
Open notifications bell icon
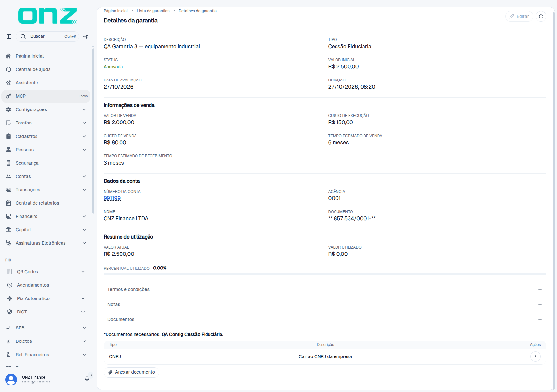(x=87, y=379)
